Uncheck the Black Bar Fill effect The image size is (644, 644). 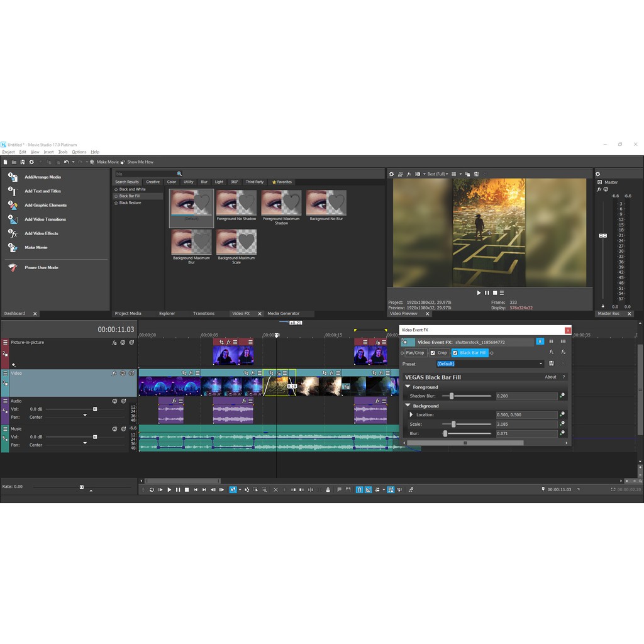point(455,353)
